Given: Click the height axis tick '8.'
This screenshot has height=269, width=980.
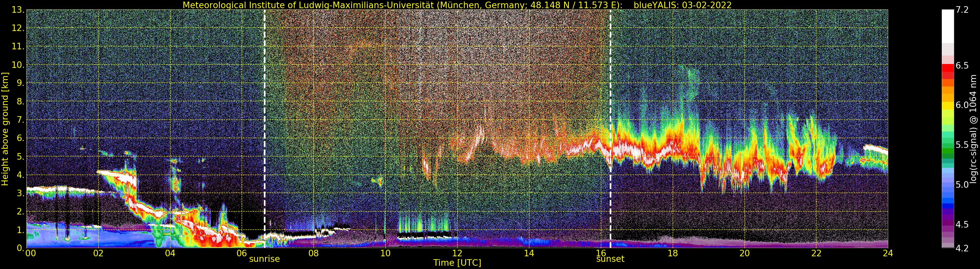Looking at the screenshot, I should point(21,101).
